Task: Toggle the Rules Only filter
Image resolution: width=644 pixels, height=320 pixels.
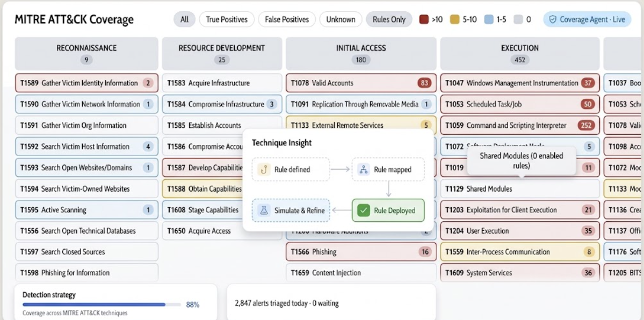Action: pos(389,19)
